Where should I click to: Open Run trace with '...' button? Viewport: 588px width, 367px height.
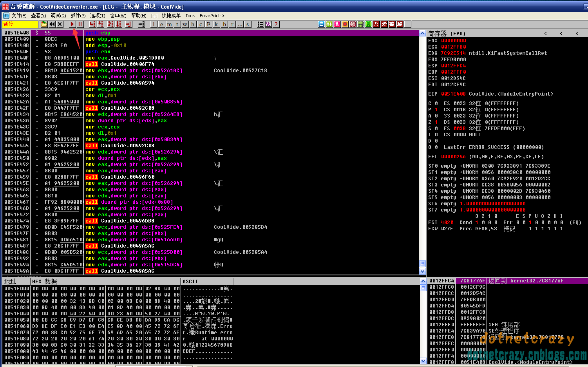tap(240, 24)
